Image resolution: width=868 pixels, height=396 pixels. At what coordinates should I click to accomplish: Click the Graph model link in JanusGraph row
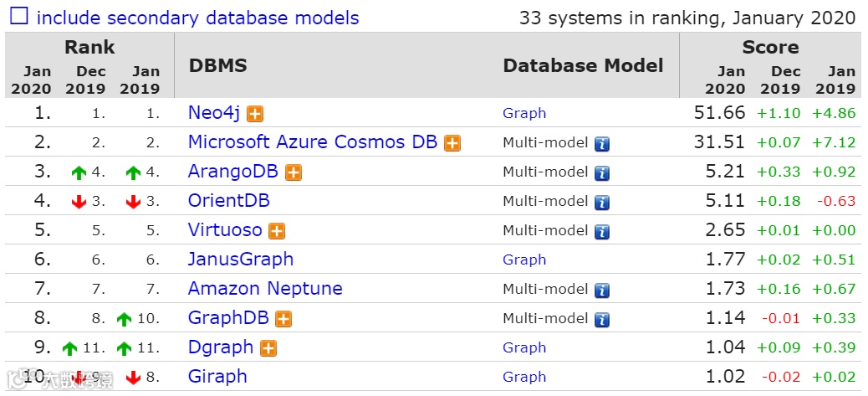524,260
